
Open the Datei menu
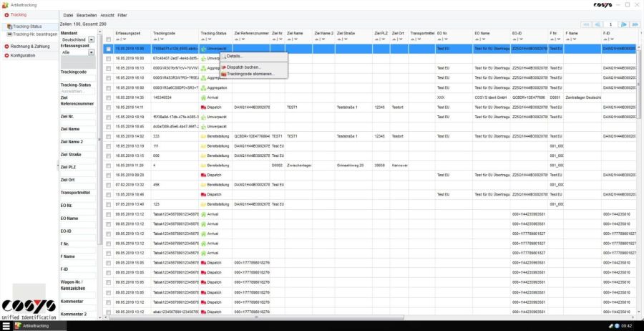click(x=68, y=14)
